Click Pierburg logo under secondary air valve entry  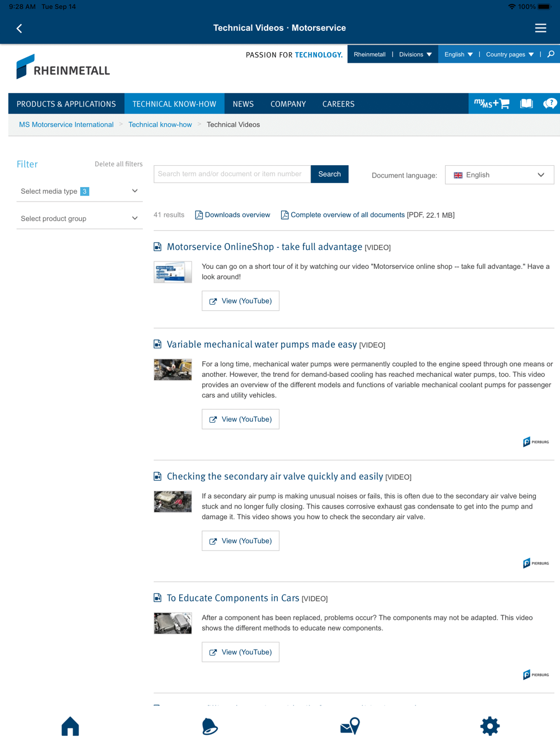click(536, 563)
